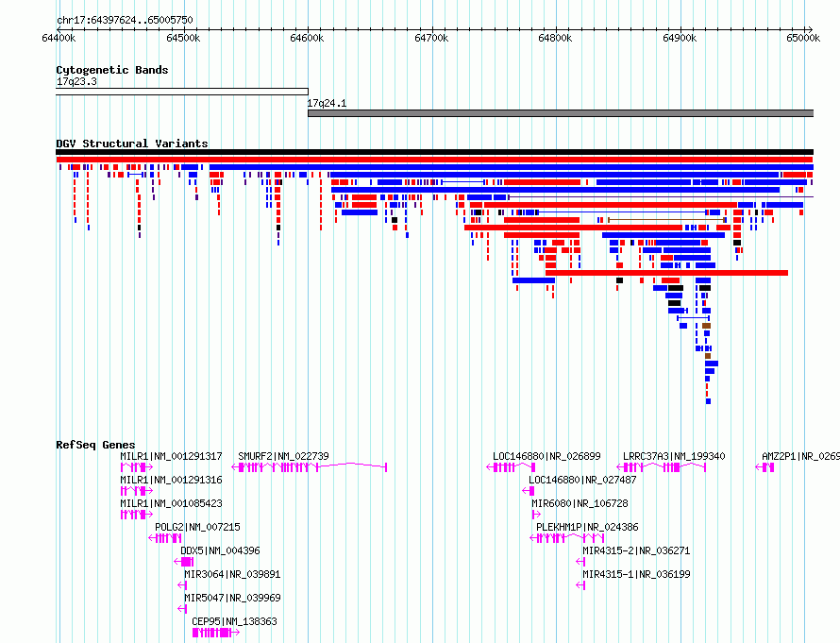Click the 64400k ruler tick label
The height and width of the screenshot is (643, 840).
coord(59,38)
